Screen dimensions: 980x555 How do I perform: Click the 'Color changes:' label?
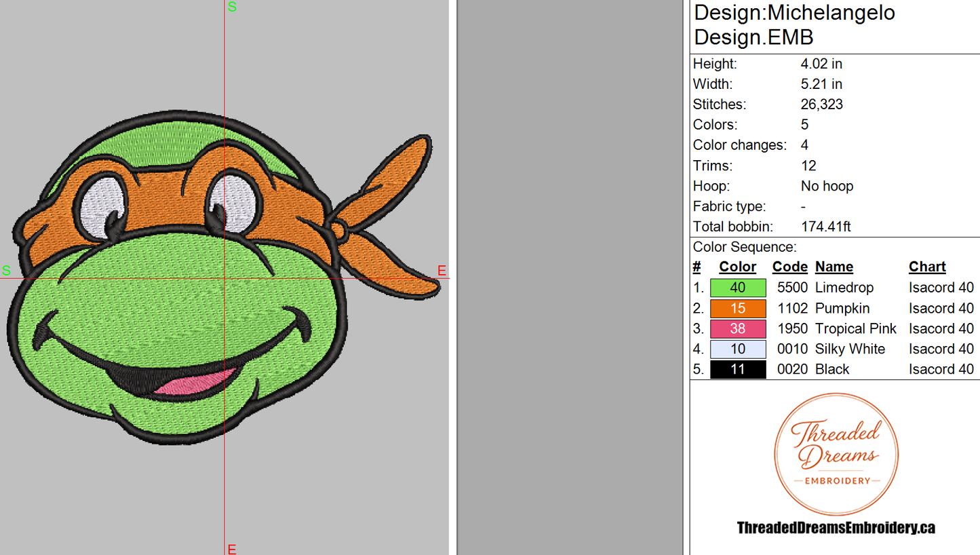[x=740, y=145]
